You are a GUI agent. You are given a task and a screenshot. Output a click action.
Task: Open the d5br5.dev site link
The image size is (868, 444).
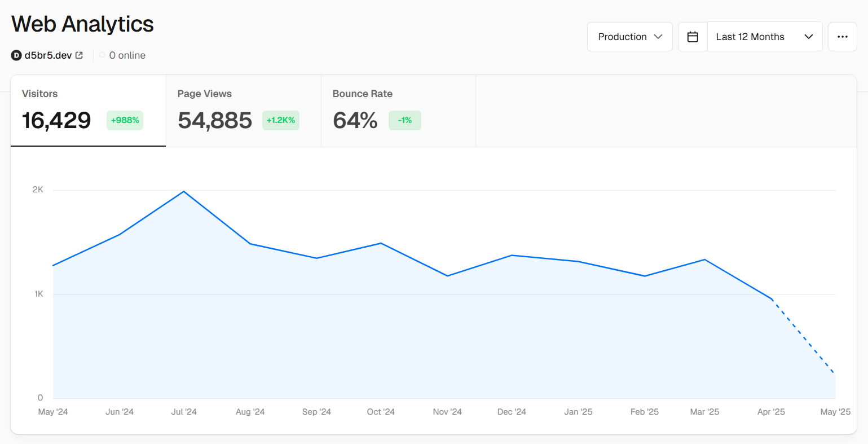(48, 55)
